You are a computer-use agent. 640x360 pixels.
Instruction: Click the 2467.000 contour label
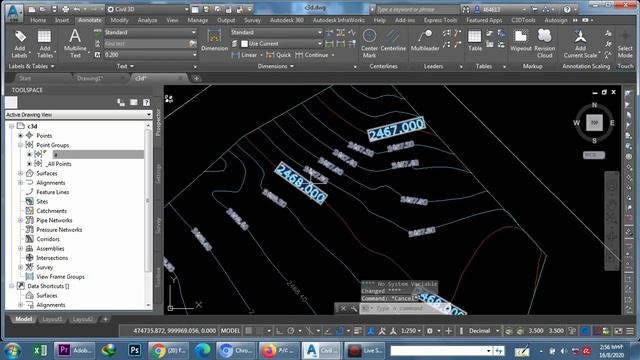(396, 129)
